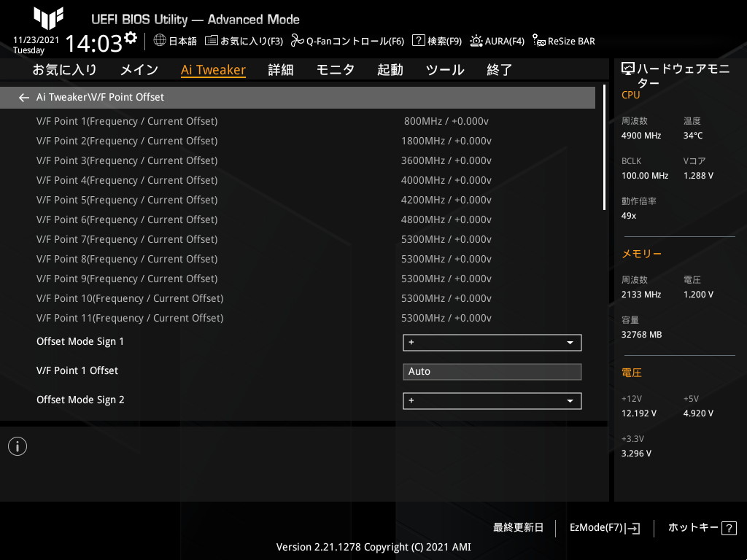Image resolution: width=747 pixels, height=560 pixels.
Task: Open the Offset Mode Sign 2 dropdown
Action: click(492, 401)
